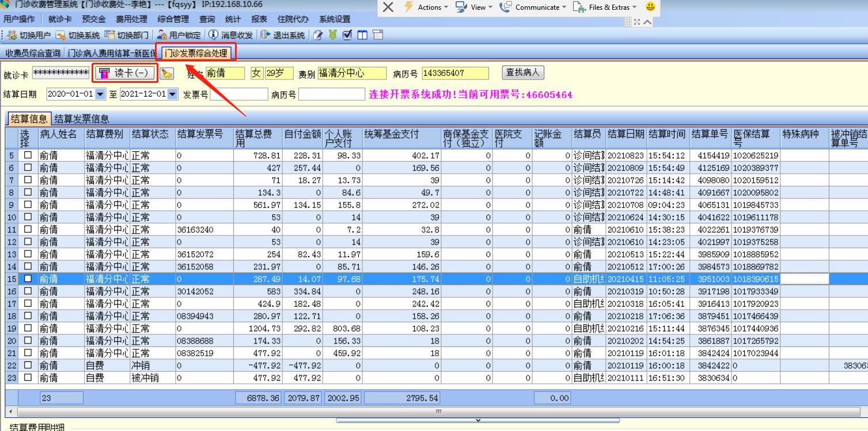
Task: Click the 发票号 invoice number input field
Action: coord(238,94)
